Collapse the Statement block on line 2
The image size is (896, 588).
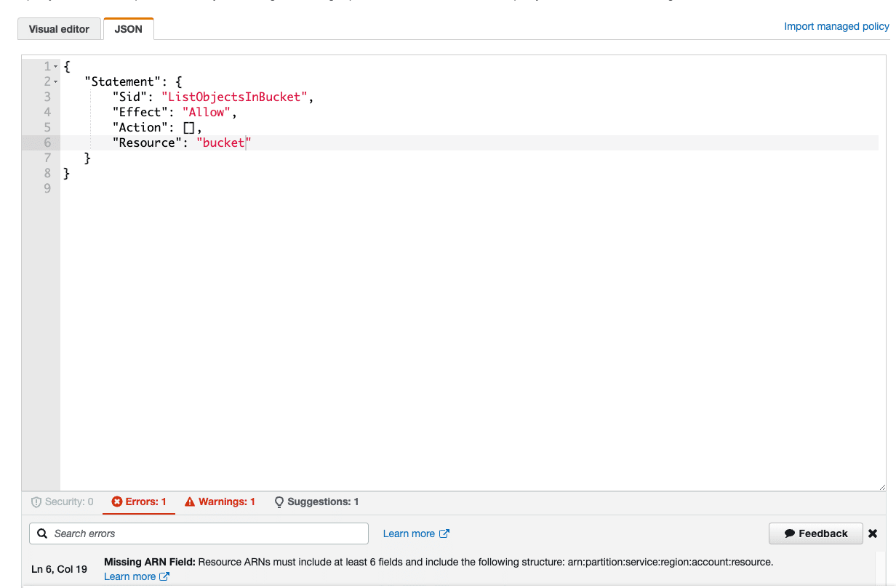55,81
